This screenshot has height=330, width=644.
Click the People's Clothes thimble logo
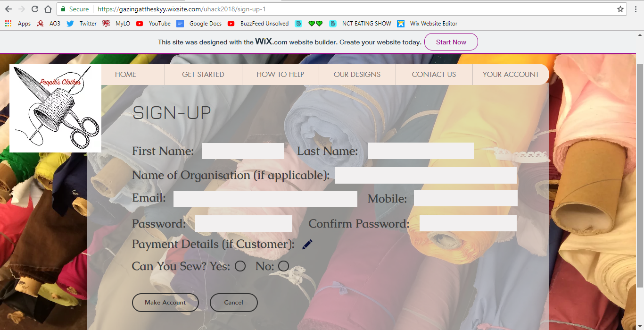point(55,108)
